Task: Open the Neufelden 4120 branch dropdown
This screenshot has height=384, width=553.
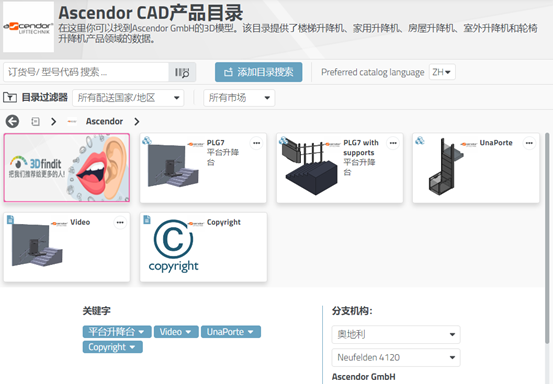Action: coord(396,358)
